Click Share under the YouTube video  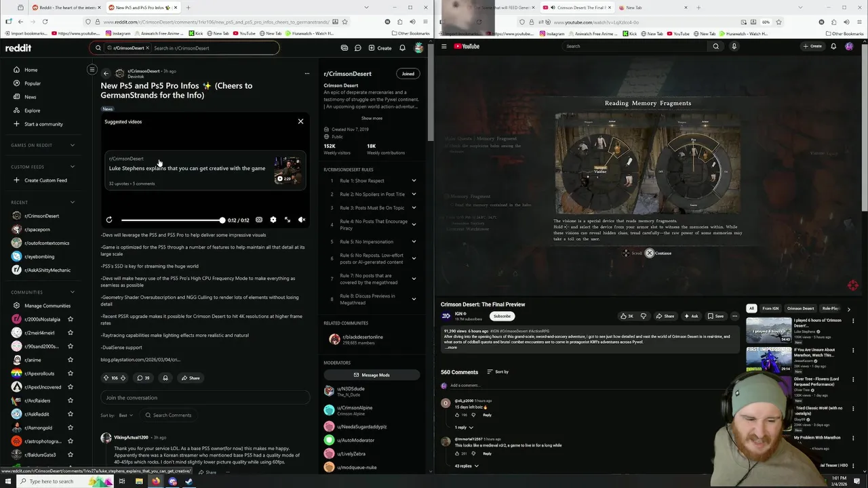[x=665, y=316]
